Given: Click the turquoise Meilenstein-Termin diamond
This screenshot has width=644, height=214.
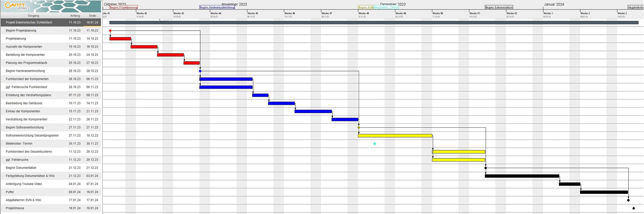Looking at the screenshot, I should pyautogui.click(x=375, y=144).
